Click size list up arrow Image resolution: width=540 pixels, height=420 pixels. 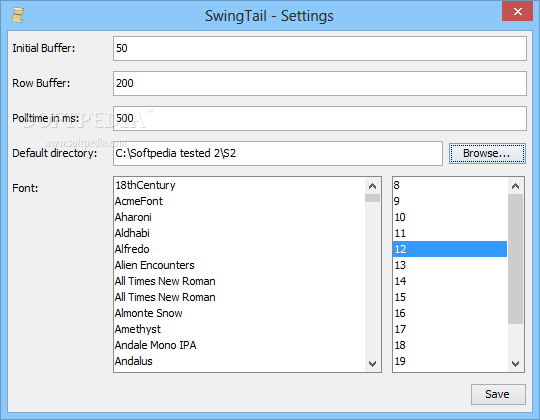pyautogui.click(x=516, y=186)
